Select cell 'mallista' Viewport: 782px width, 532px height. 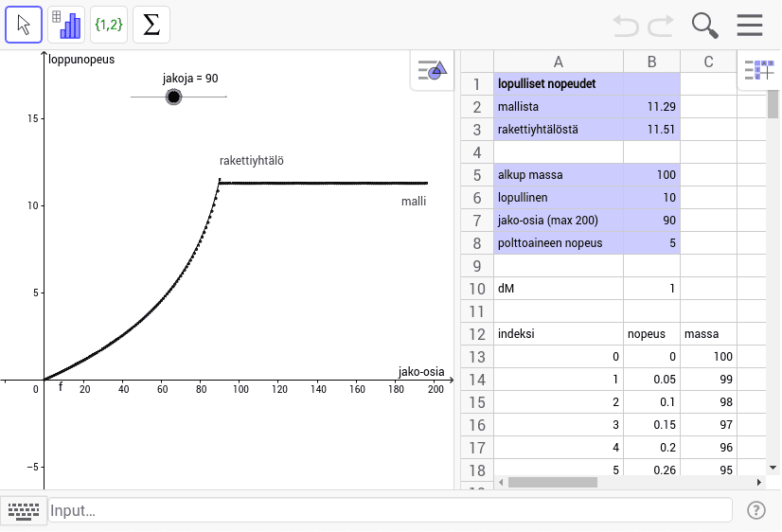(559, 107)
